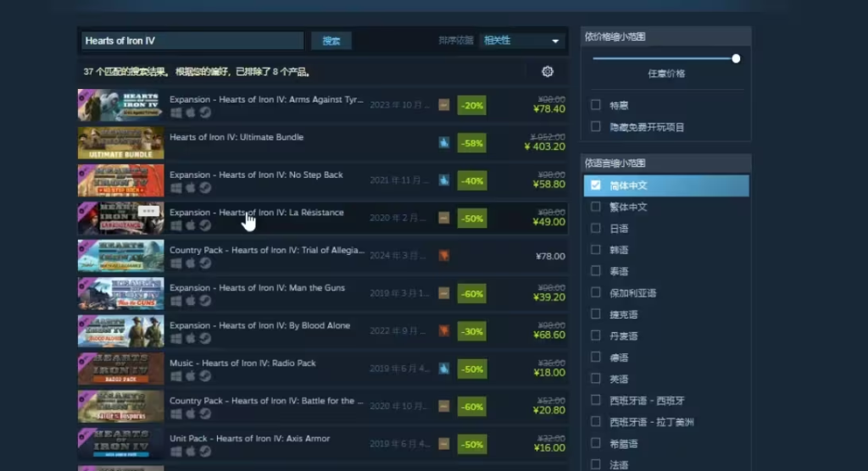The width and height of the screenshot is (868, 471).
Task: Check the 丹麦语 language filter
Action: click(596, 335)
